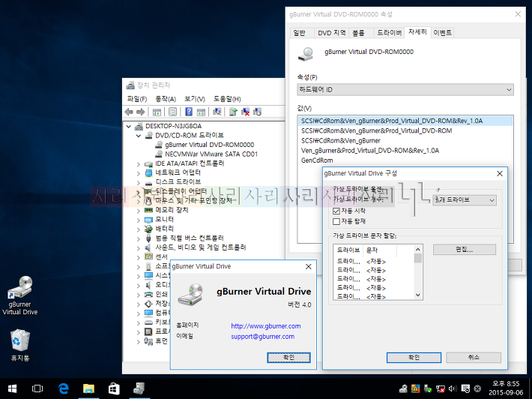Image resolution: width=532 pixels, height=399 pixels.
Task: Click 취소 in the Virtual Drive 구성 dialog
Action: coord(474,358)
